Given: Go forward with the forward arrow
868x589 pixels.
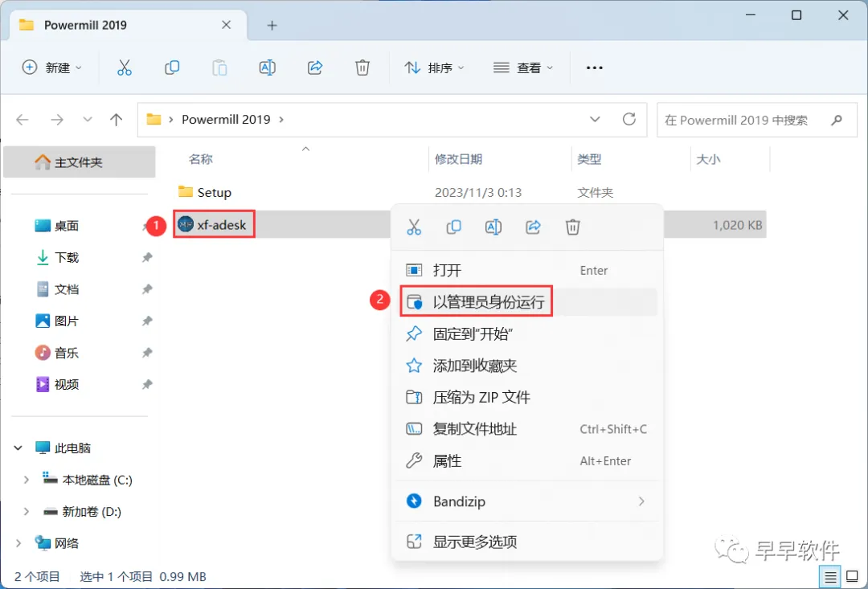Looking at the screenshot, I should click(57, 120).
